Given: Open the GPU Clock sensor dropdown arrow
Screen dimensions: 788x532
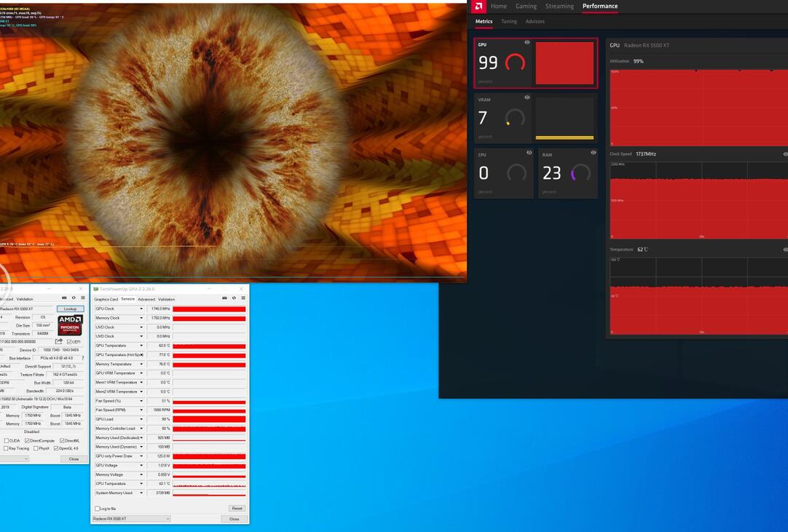Looking at the screenshot, I should pos(141,309).
